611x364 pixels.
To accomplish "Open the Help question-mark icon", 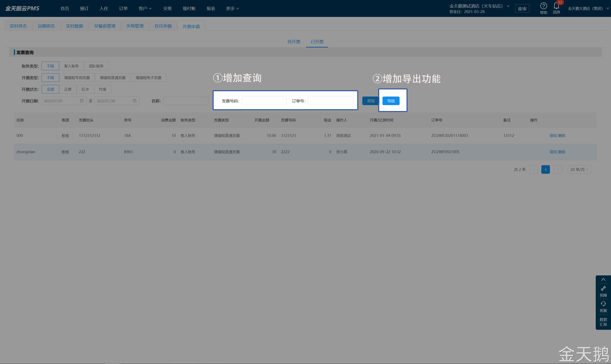I will 543,6.
